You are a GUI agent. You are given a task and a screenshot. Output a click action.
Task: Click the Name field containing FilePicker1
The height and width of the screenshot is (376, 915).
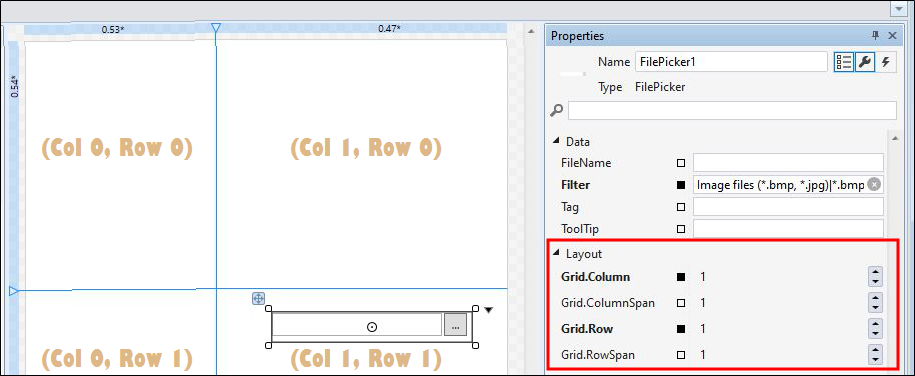tap(731, 61)
